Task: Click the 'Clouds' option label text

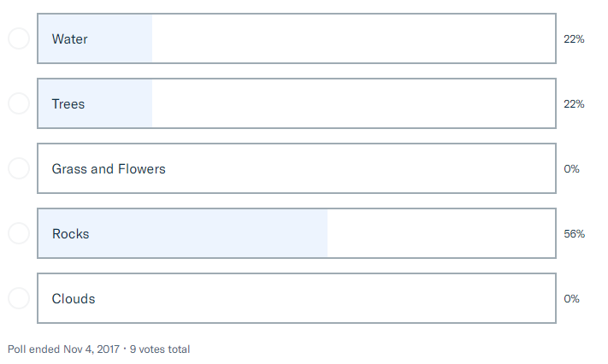Action: 74,299
